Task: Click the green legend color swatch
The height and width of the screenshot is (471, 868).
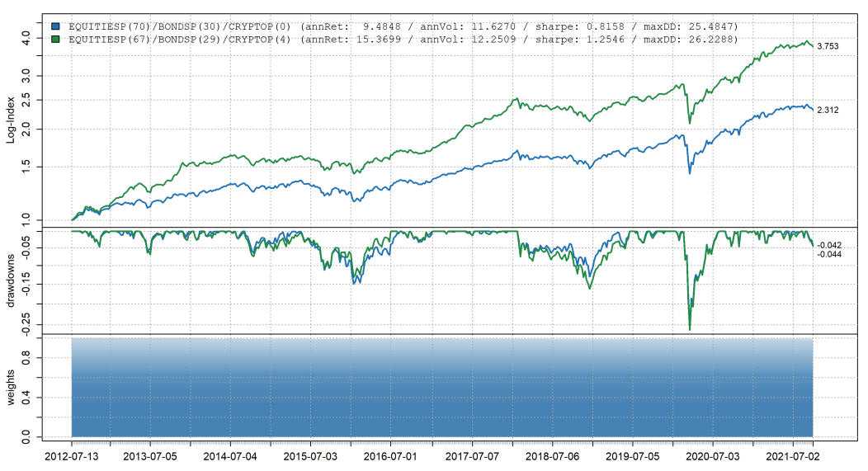Action: (56, 40)
